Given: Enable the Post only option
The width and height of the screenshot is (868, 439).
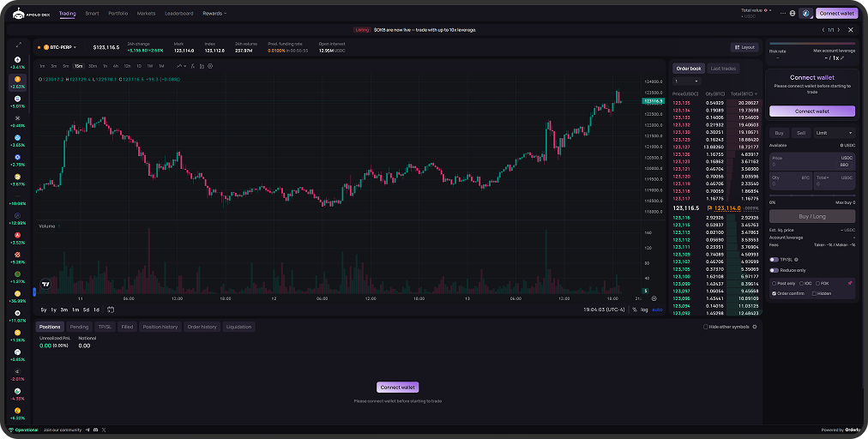Looking at the screenshot, I should click(x=773, y=283).
